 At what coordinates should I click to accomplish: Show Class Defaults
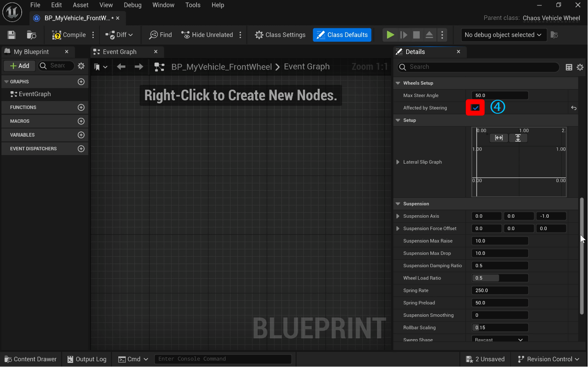(342, 35)
